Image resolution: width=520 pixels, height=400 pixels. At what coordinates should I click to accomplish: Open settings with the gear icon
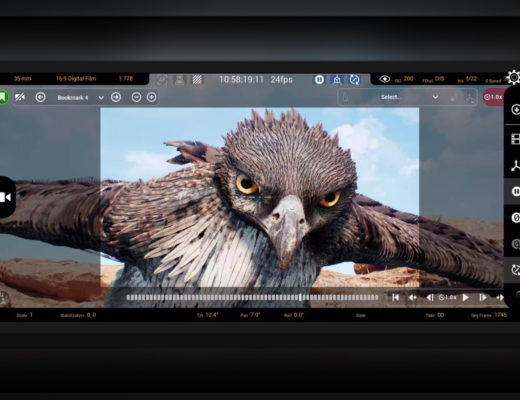[514, 78]
